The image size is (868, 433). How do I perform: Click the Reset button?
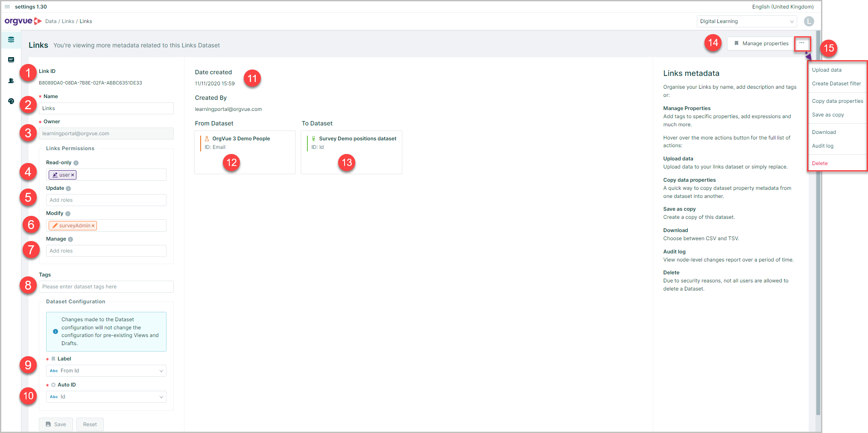click(x=90, y=424)
